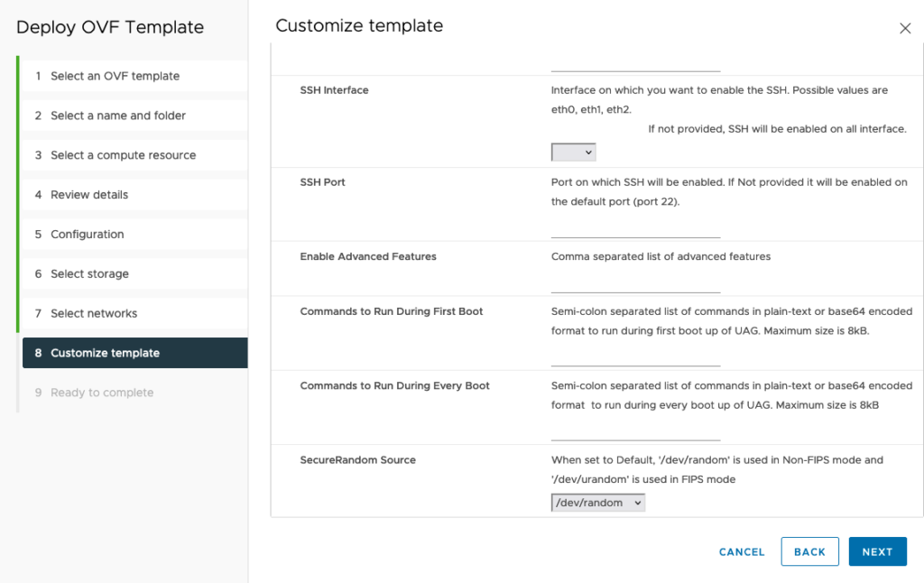Close the Customize template dialog
Screen dimensions: 924x583
tap(905, 29)
